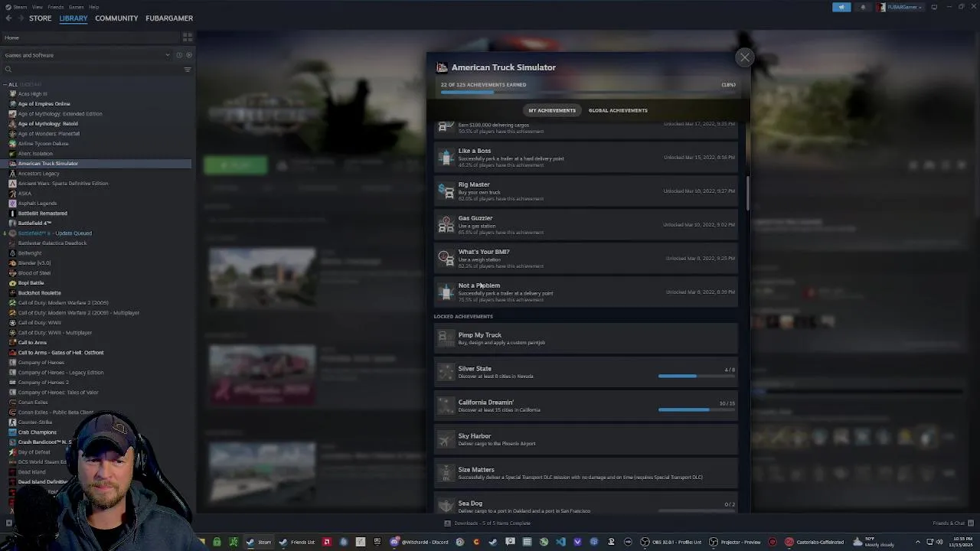Select Age of Mythology: Retold

(x=47, y=124)
